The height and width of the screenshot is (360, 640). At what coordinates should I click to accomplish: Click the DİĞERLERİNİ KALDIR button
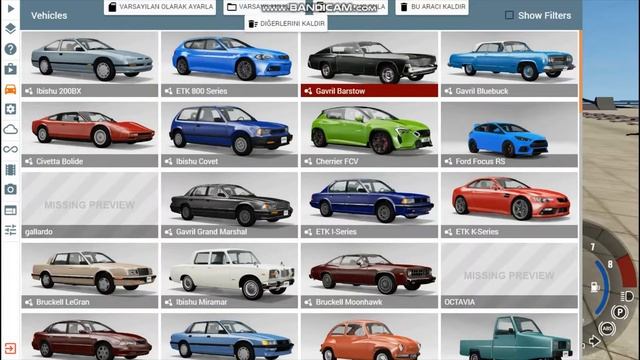coord(286,24)
